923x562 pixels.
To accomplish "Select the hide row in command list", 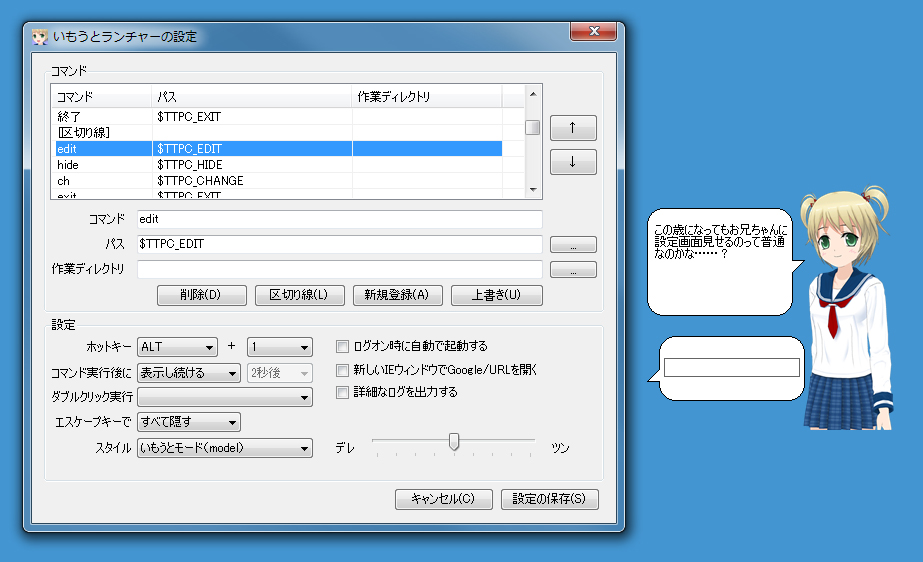I will [x=278, y=165].
